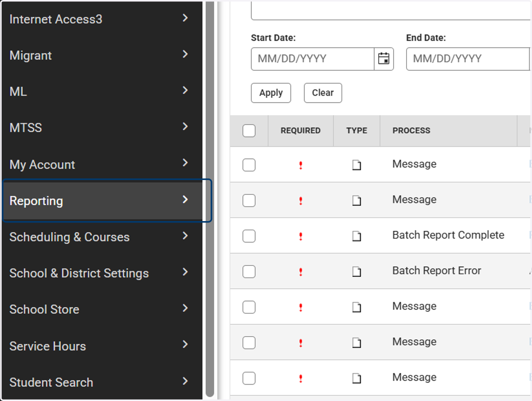Open the Student Search menu item
The image size is (532, 401).
point(102,382)
